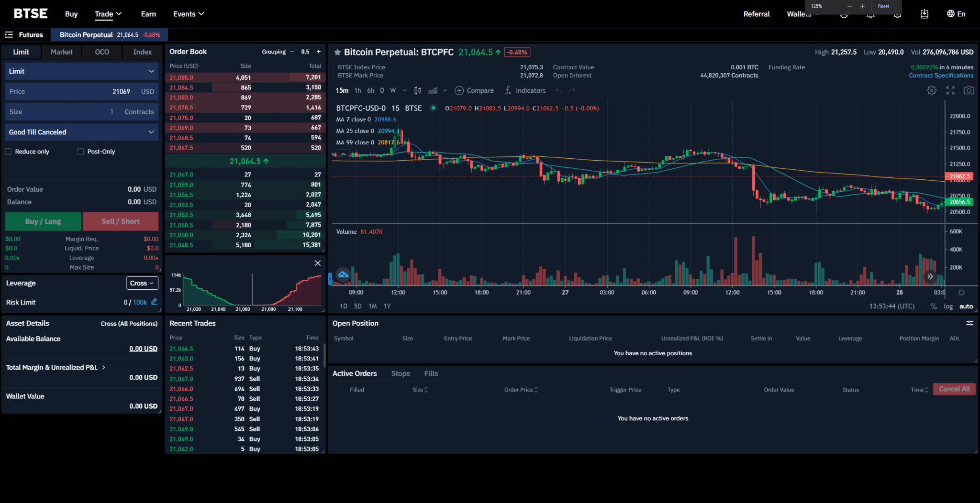This screenshot has height=503, width=980.
Task: Open the Futures hamburger menu icon
Action: pyautogui.click(x=9, y=34)
